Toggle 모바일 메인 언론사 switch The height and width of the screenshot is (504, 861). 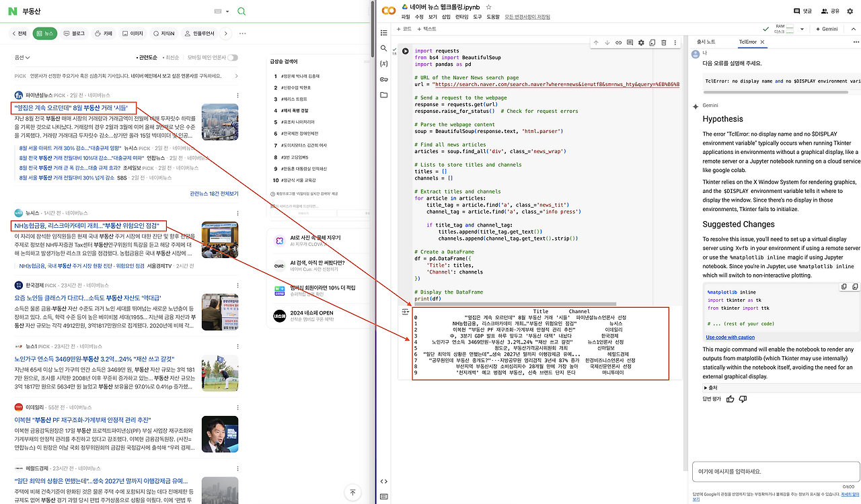pos(233,58)
